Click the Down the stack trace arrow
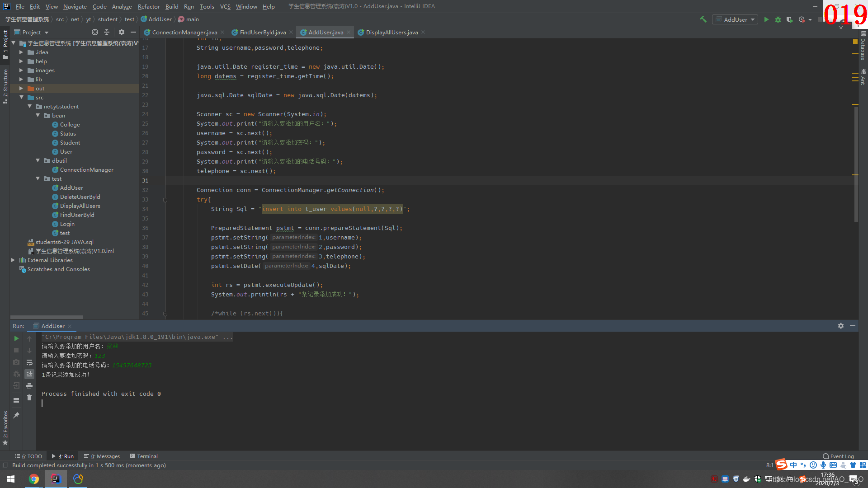 [29, 350]
